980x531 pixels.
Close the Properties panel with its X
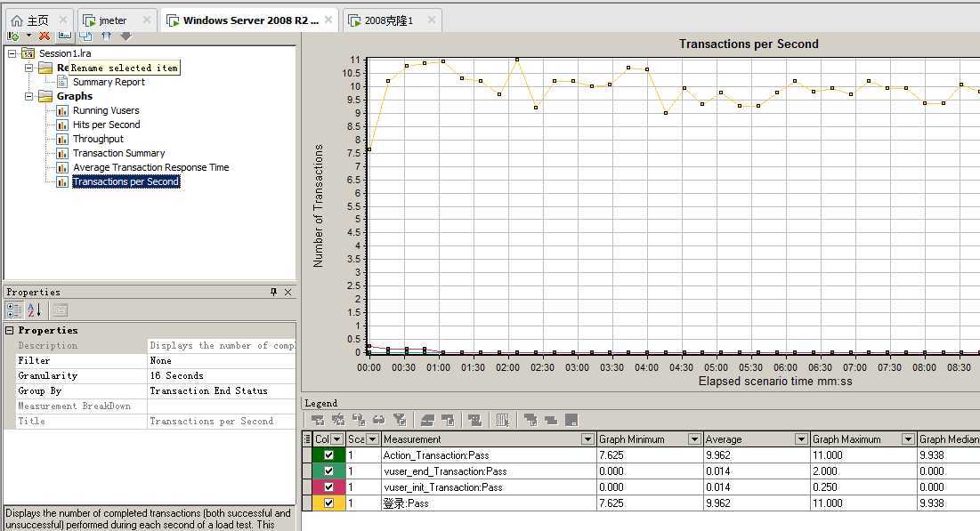point(288,292)
